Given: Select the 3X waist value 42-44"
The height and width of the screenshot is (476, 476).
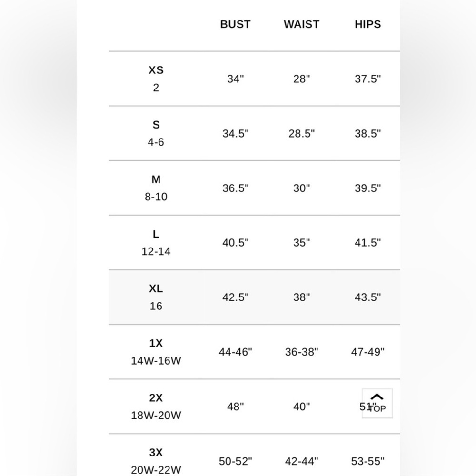Looking at the screenshot, I should pos(301,461).
